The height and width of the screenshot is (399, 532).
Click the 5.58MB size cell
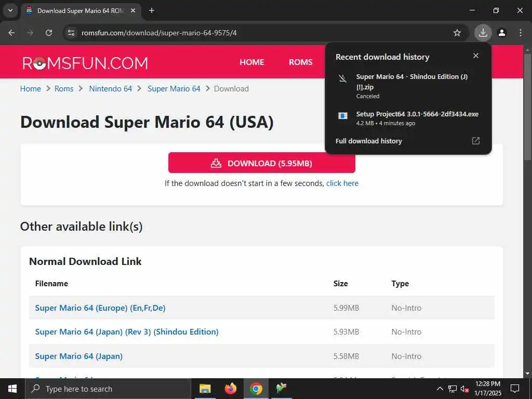pyautogui.click(x=346, y=356)
